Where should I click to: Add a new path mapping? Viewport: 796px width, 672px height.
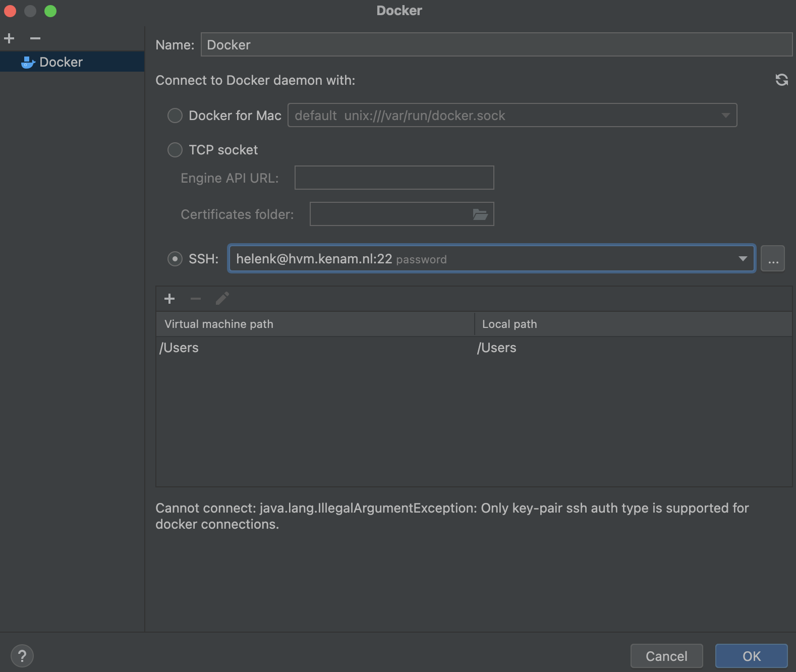[169, 299]
